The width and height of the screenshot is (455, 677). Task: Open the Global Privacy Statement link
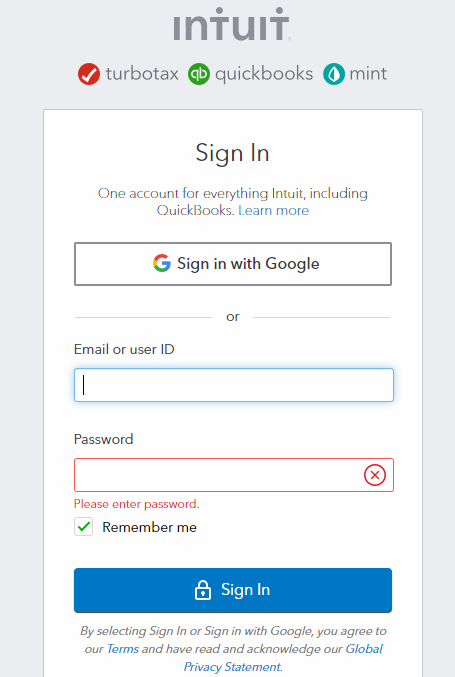tap(283, 658)
